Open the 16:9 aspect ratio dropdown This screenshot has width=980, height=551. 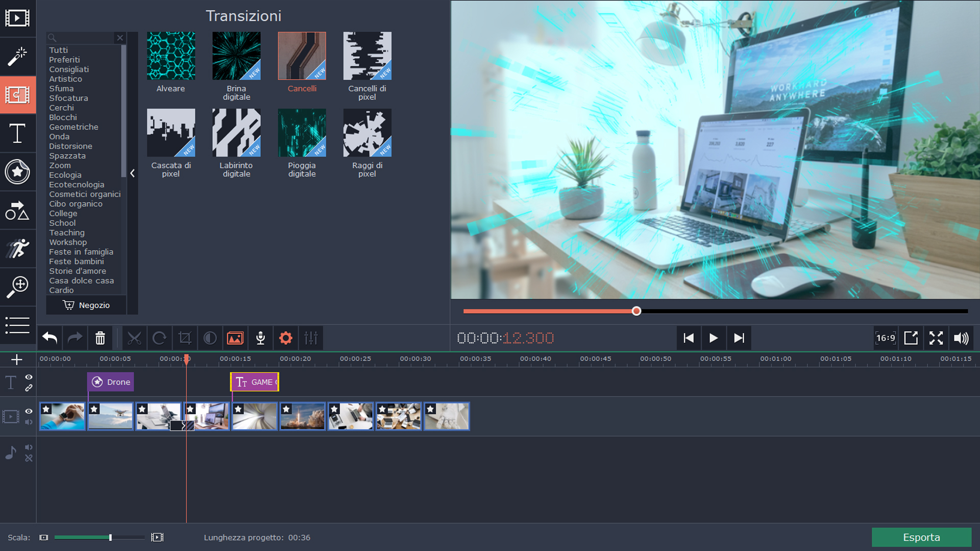pyautogui.click(x=886, y=338)
